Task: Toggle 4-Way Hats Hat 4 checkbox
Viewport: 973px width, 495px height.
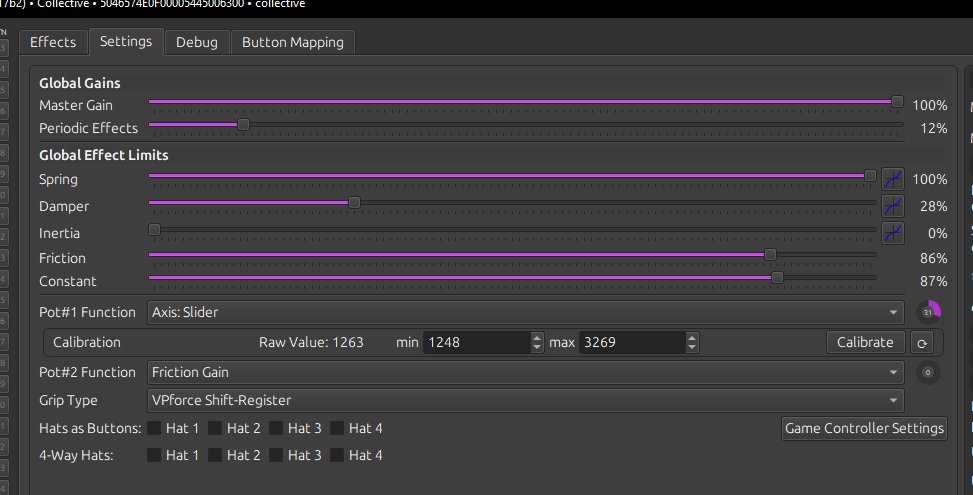Action: (337, 455)
